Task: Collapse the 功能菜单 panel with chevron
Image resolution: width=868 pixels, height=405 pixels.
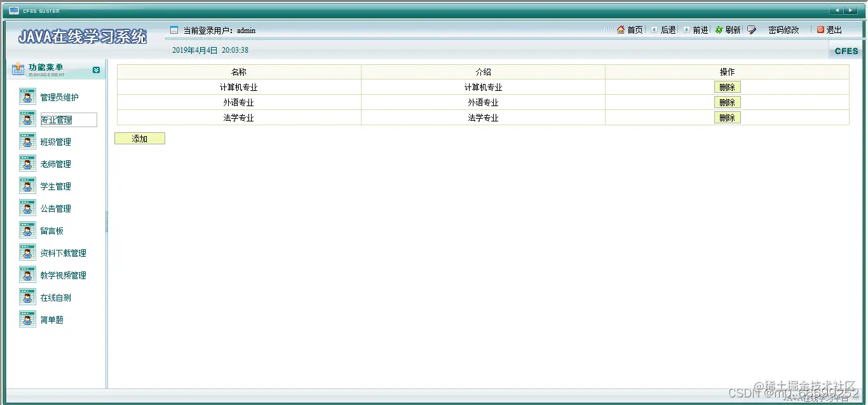Action: click(x=96, y=70)
